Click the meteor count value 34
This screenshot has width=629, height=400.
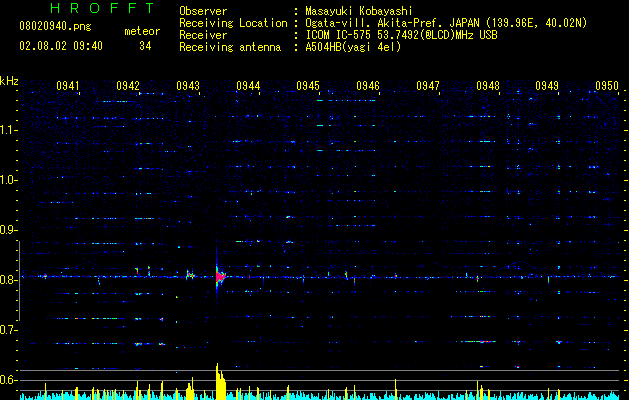tap(145, 46)
